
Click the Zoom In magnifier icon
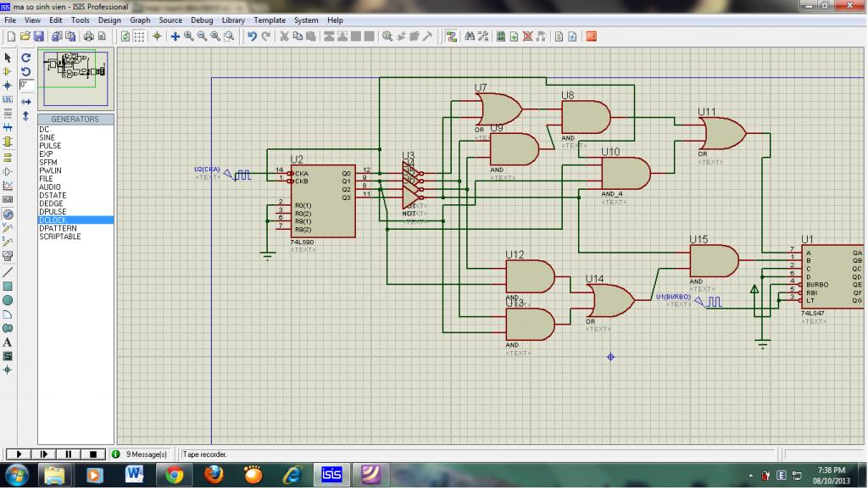tap(188, 36)
